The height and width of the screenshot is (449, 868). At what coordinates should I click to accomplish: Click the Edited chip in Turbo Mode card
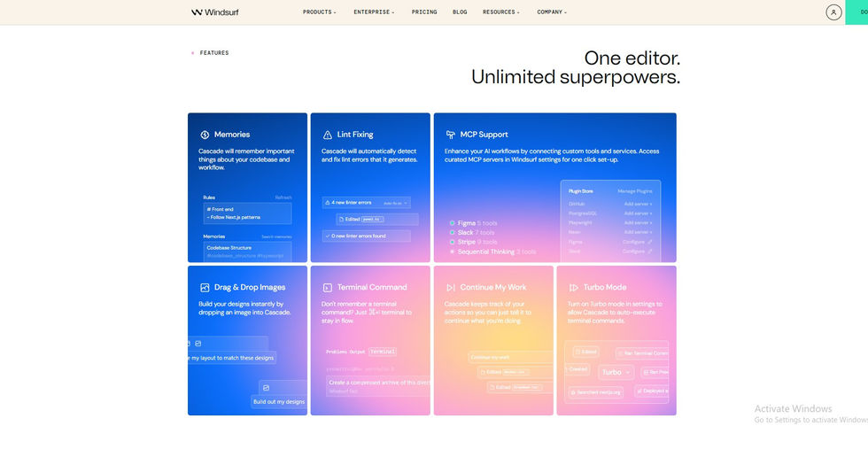point(585,352)
